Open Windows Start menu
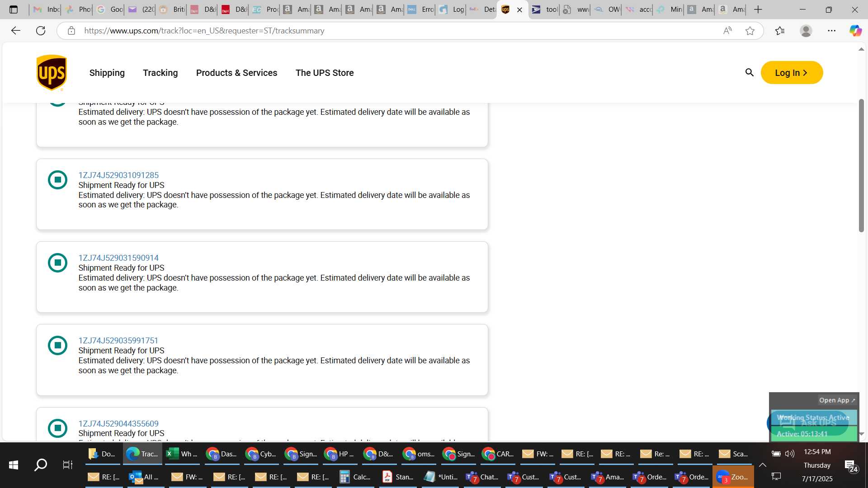868x488 pixels. (x=14, y=465)
